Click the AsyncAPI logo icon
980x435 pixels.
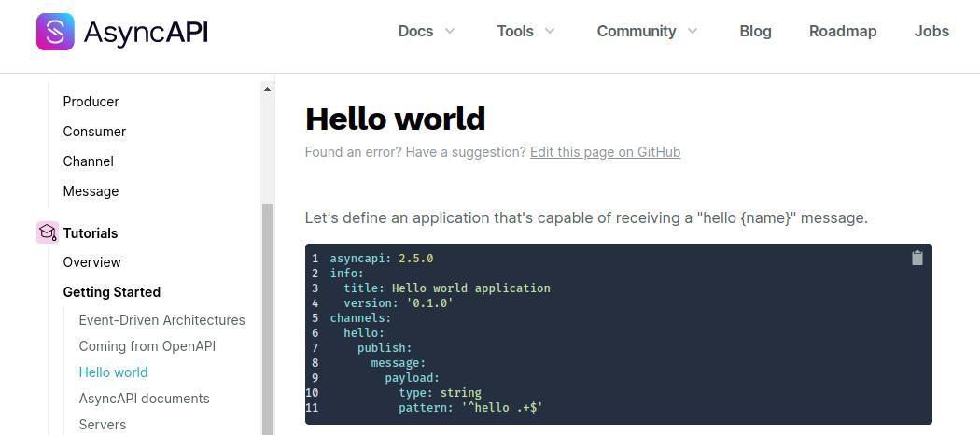pyautogui.click(x=55, y=32)
